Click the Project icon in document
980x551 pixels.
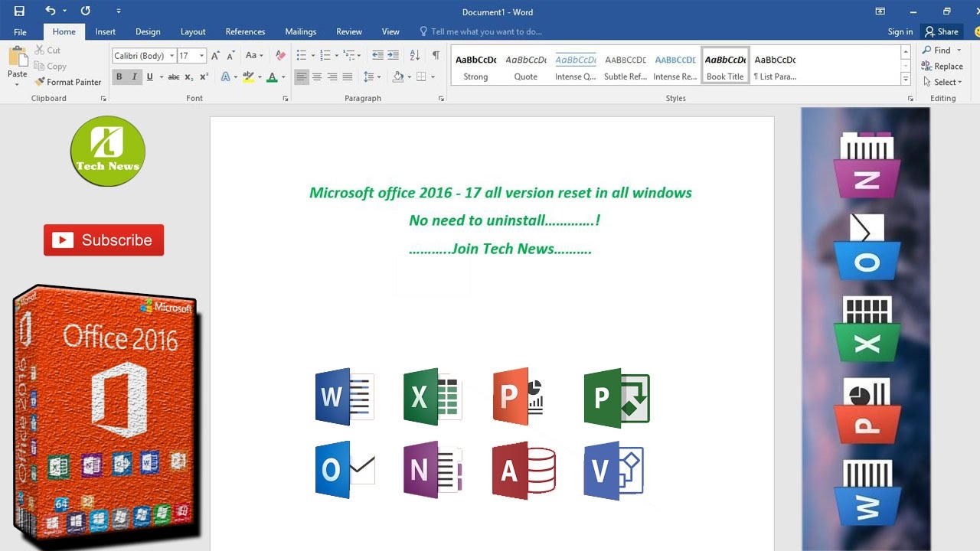point(616,398)
